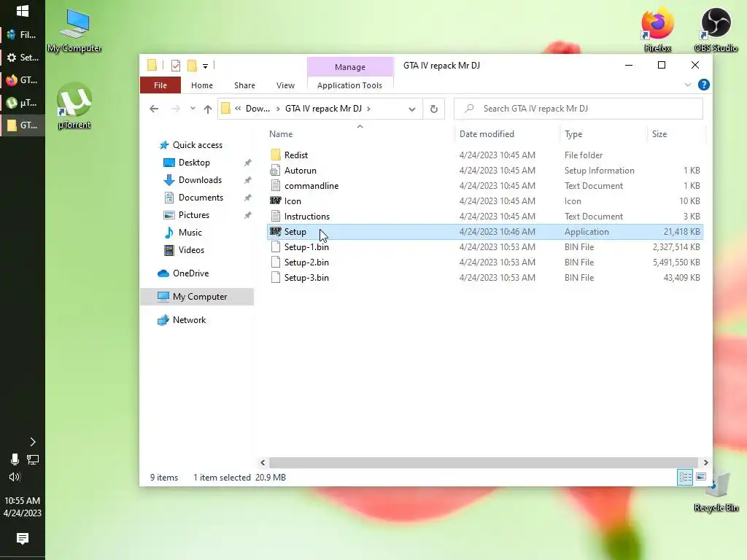Image resolution: width=747 pixels, height=560 pixels.
Task: Select the Autorun setup information file icon
Action: (x=275, y=170)
